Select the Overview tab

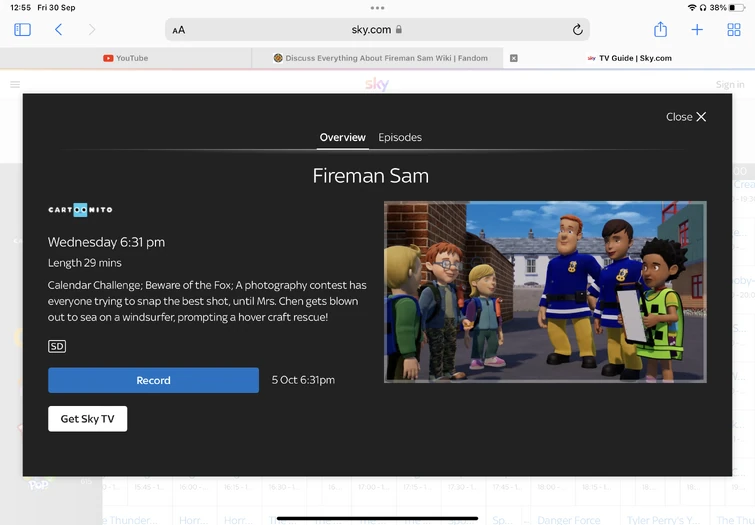[x=342, y=137]
